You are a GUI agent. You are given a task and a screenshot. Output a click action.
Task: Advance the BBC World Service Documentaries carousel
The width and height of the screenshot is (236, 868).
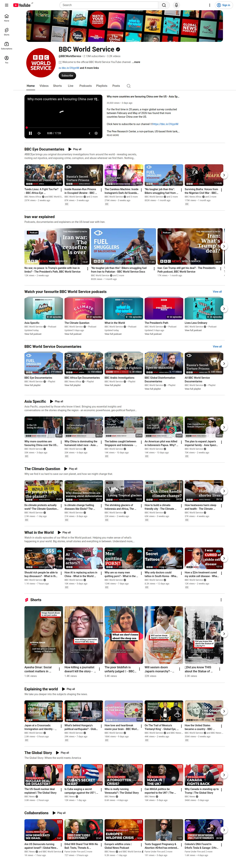click(x=224, y=364)
